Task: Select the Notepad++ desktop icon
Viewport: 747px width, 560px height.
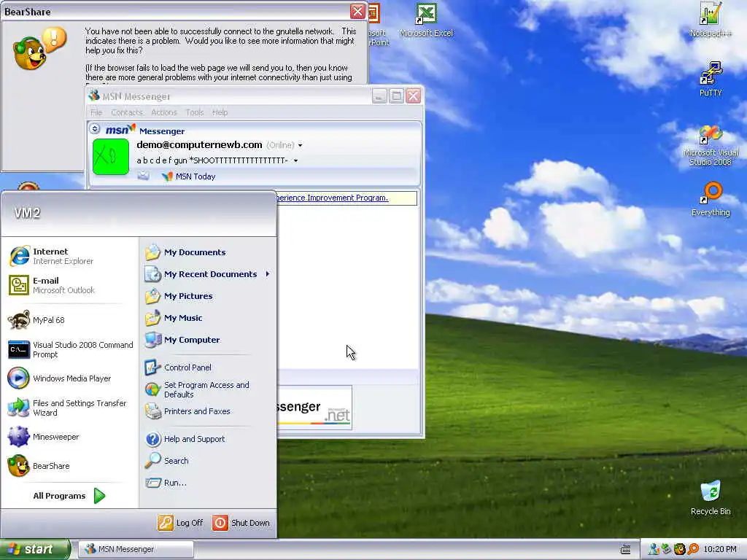Action: coord(711,20)
